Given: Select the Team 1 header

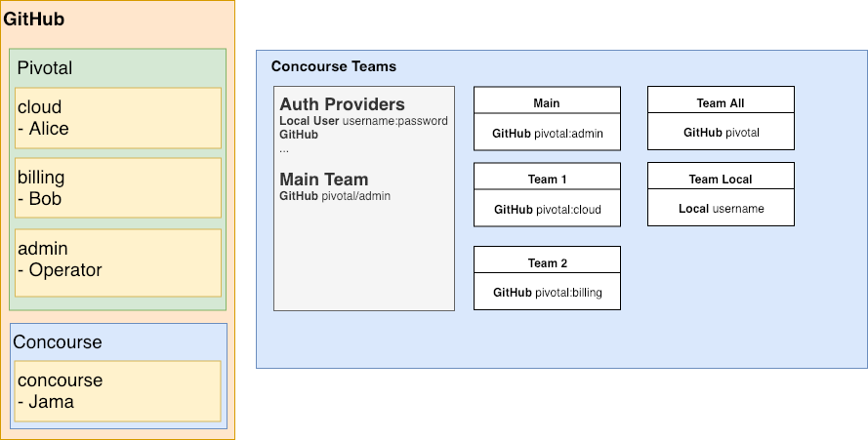Looking at the screenshot, I should coord(547,179).
